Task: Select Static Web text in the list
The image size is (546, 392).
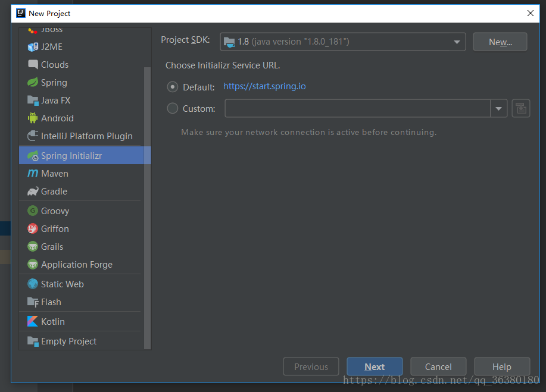Action: (x=63, y=284)
